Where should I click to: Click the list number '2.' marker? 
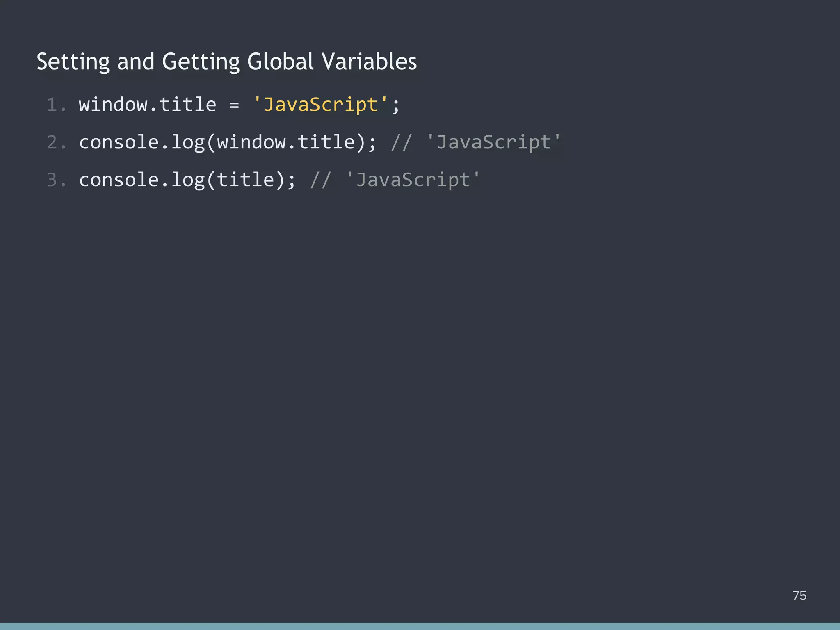point(57,142)
